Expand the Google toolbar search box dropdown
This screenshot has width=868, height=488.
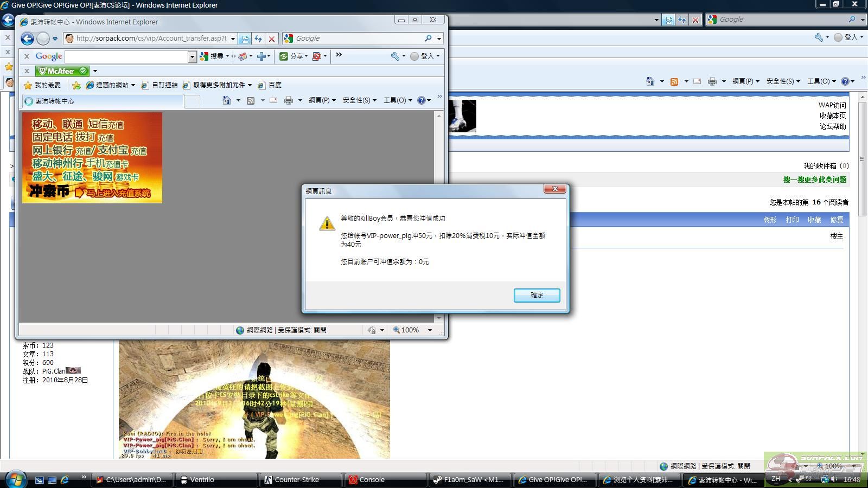tap(192, 56)
